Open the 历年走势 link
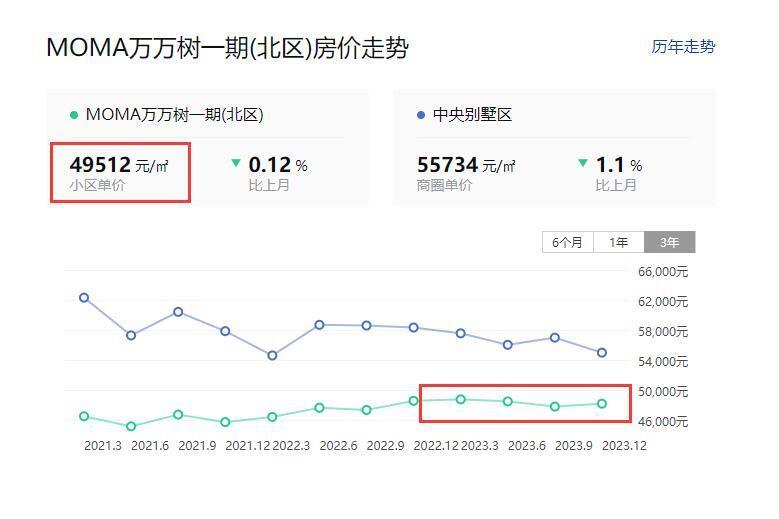Viewport: 779px width, 519px height. pos(683,47)
